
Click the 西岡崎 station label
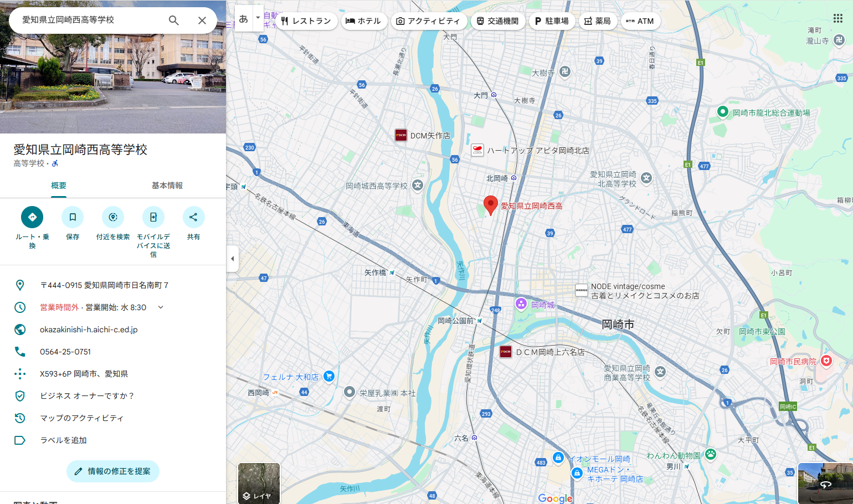pos(258,393)
